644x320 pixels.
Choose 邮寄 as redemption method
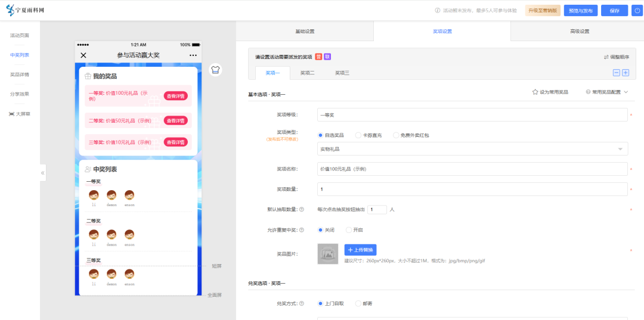358,303
